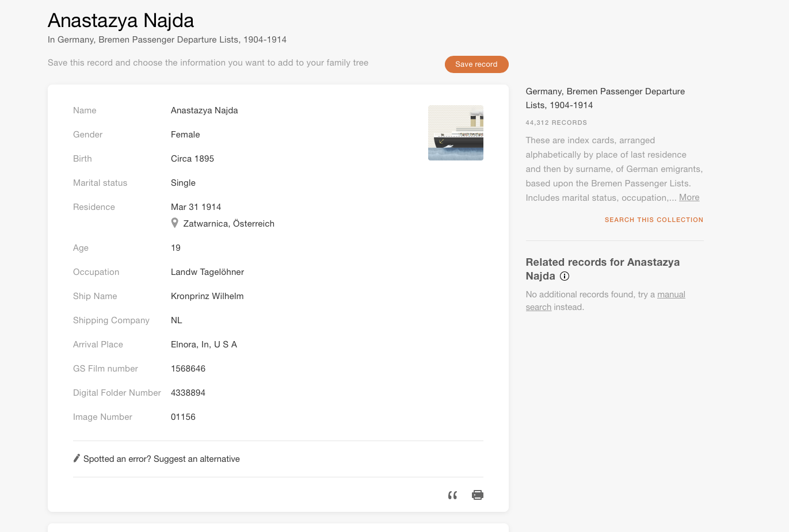Open the citation quote icon

coord(452,495)
